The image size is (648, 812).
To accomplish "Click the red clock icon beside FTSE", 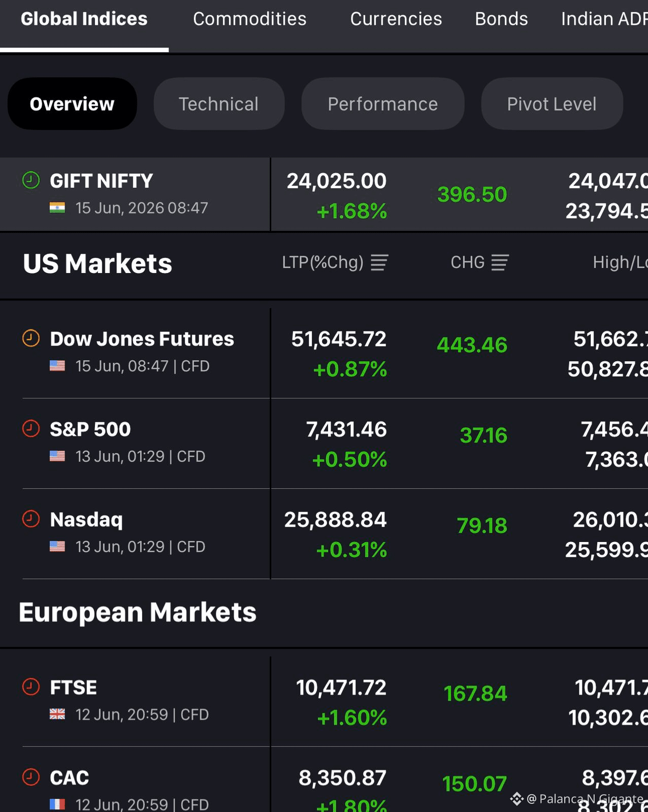I will point(31,687).
